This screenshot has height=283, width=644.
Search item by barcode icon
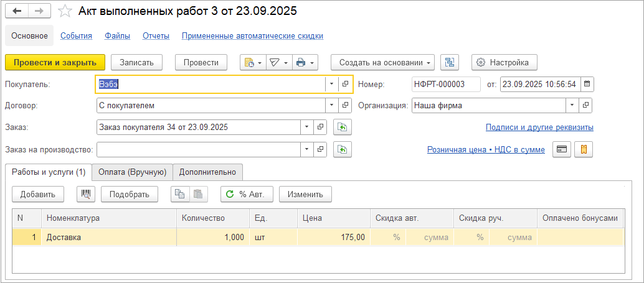click(x=86, y=194)
